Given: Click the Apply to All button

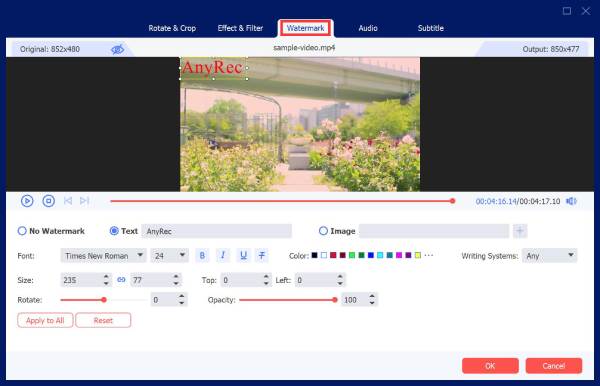Looking at the screenshot, I should 45,320.
